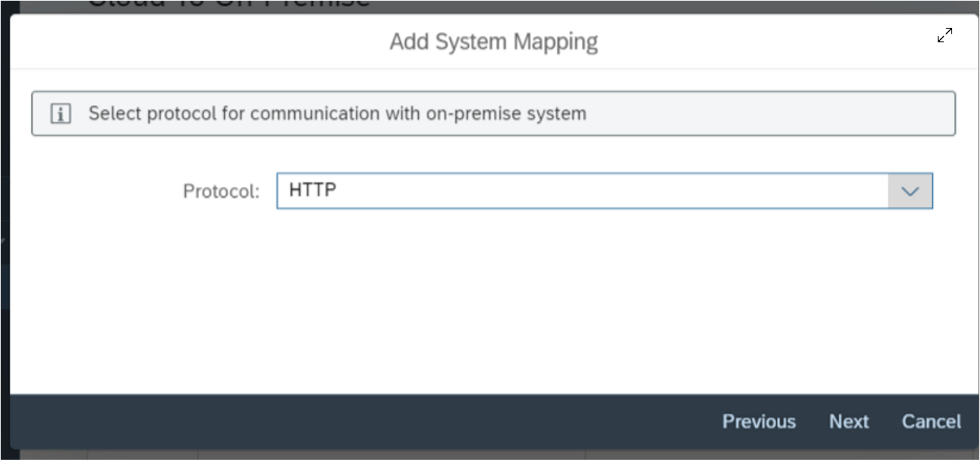
Task: Click the information icon in the message strip
Action: pos(61,114)
